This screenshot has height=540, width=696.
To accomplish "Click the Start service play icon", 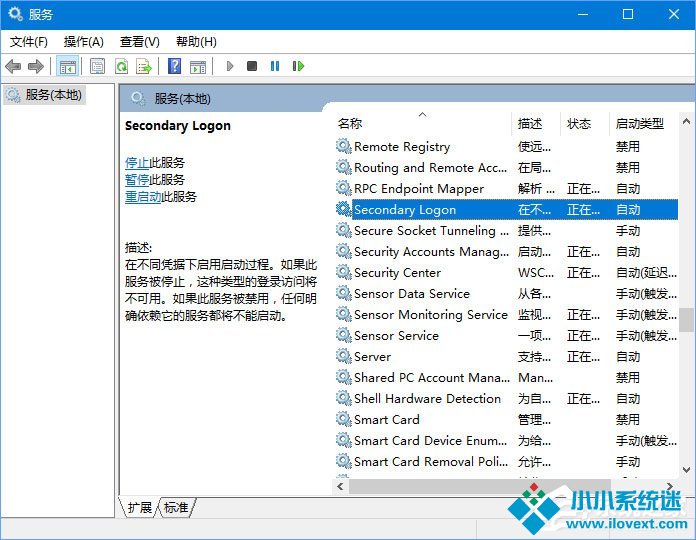I will point(229,66).
